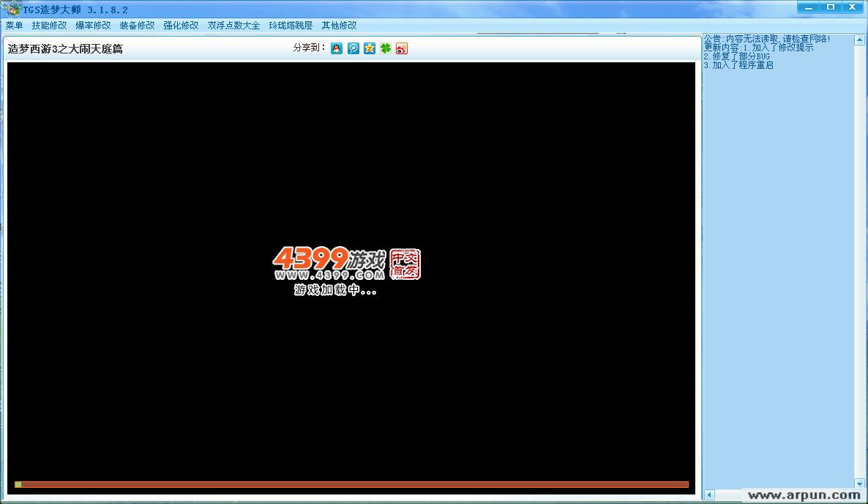
Task: Click the 公告 announcement line
Action: click(767, 39)
